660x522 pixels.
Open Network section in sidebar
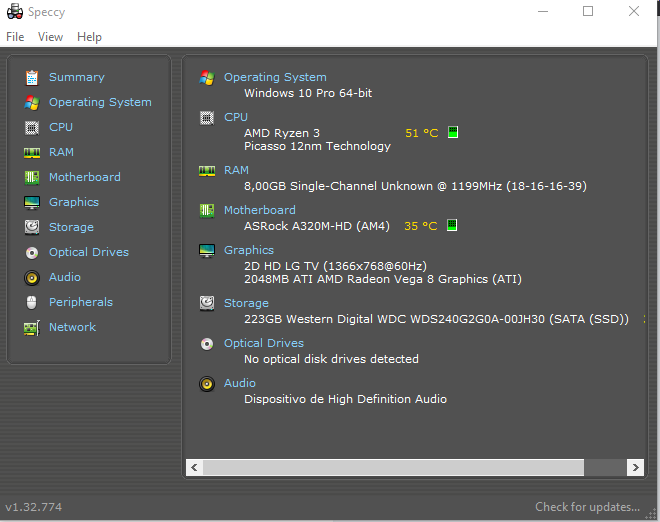click(72, 328)
